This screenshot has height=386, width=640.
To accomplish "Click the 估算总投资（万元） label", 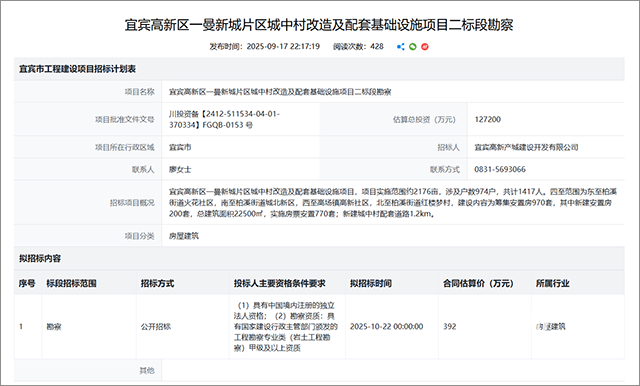I will [x=424, y=120].
